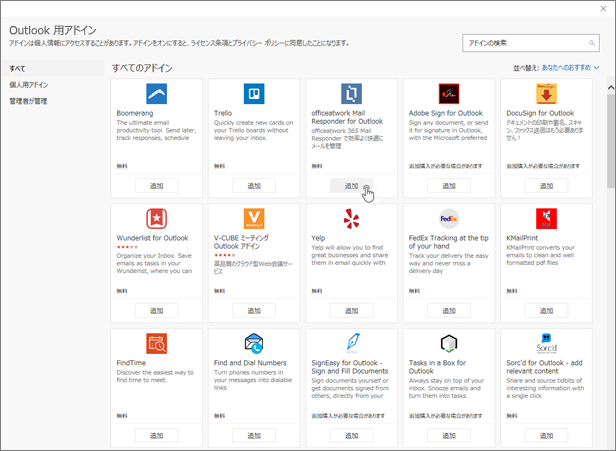Add the Trello add-in
Screen dimensions: 616x451
coord(254,186)
